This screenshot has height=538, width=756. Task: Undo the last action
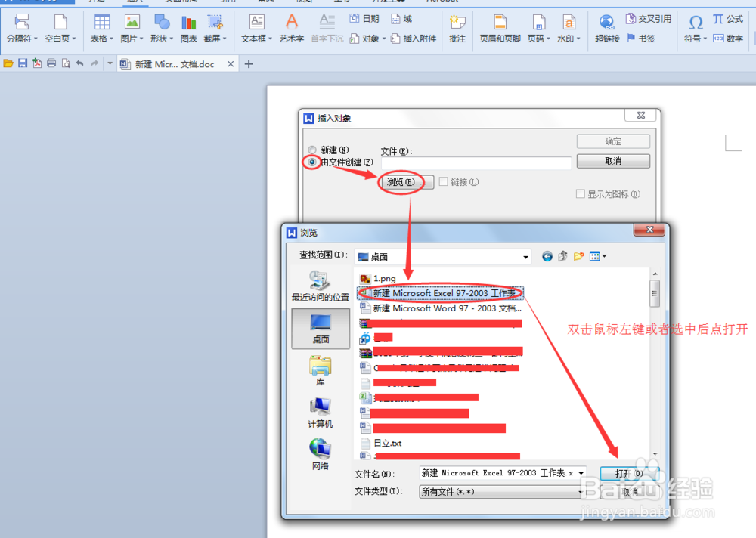tap(80, 63)
